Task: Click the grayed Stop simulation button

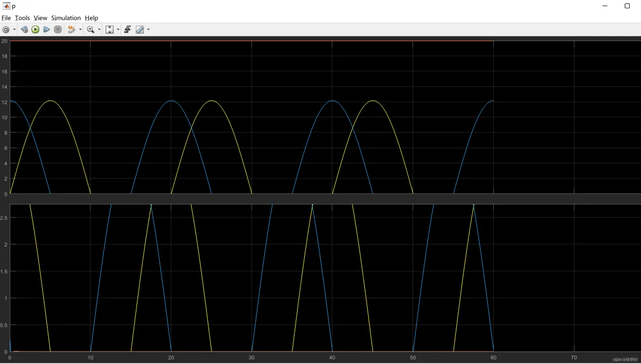Action: (58, 29)
